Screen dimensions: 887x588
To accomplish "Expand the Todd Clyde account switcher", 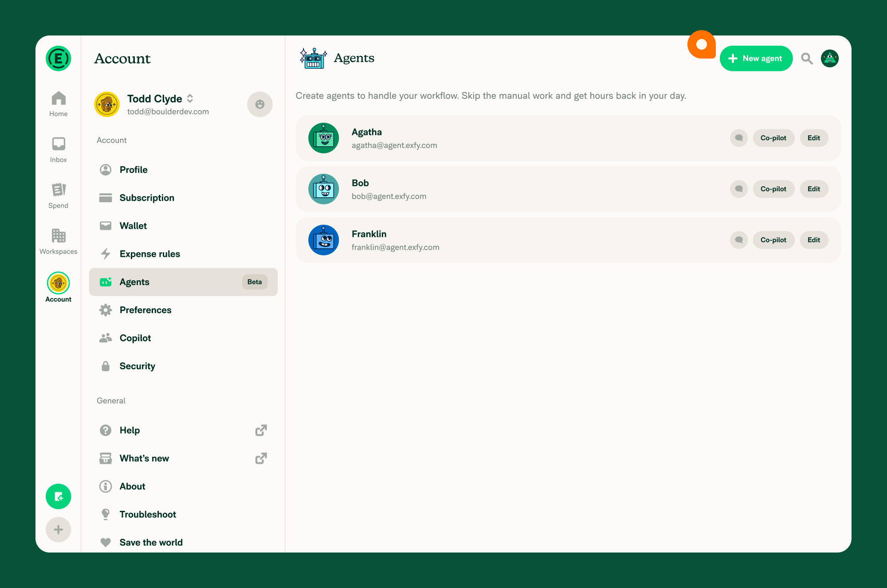I will [190, 98].
